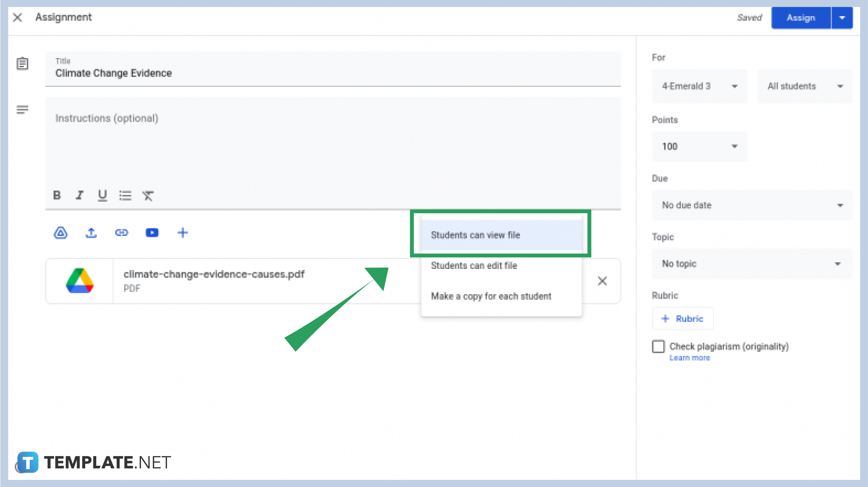
Task: Insert a bulleted list
Action: [x=125, y=196]
